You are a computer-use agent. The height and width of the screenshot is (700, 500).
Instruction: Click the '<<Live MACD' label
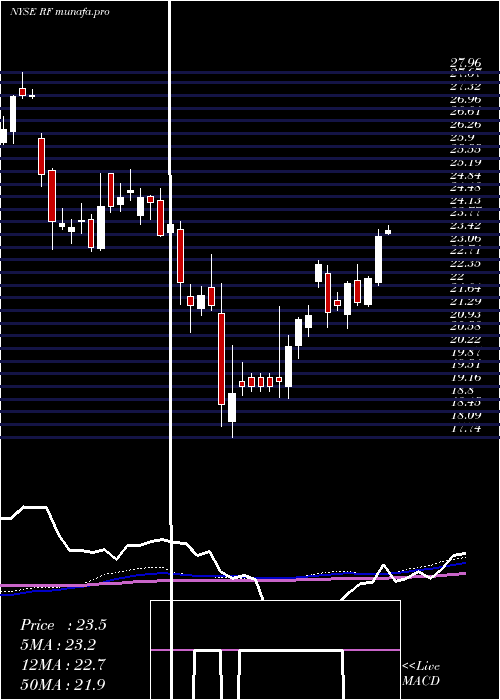click(x=421, y=673)
